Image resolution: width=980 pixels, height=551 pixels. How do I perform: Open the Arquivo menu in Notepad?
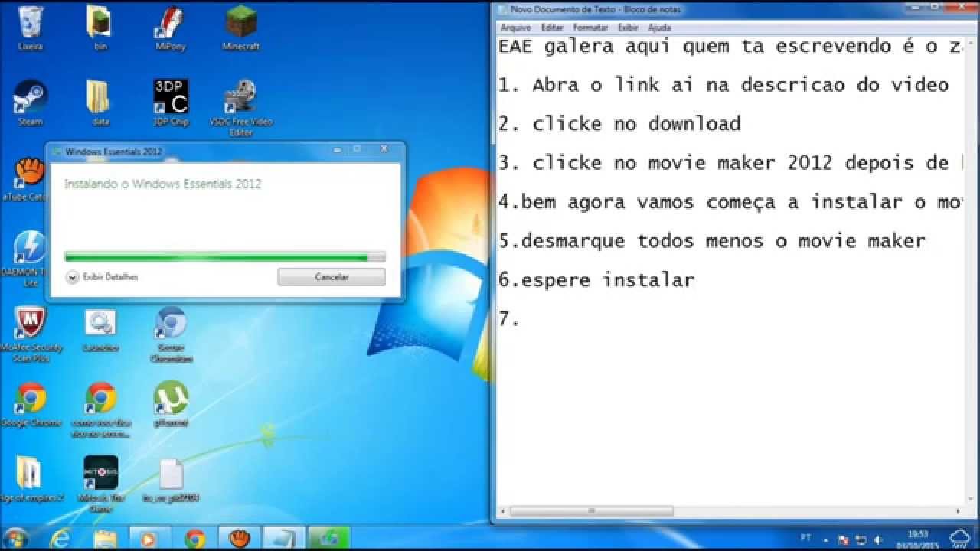pyautogui.click(x=515, y=28)
